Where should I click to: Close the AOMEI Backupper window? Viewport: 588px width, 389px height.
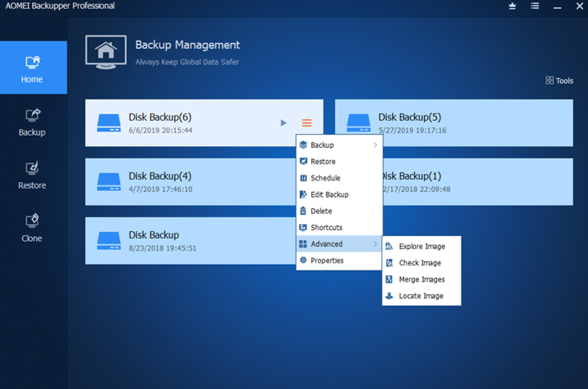(579, 6)
